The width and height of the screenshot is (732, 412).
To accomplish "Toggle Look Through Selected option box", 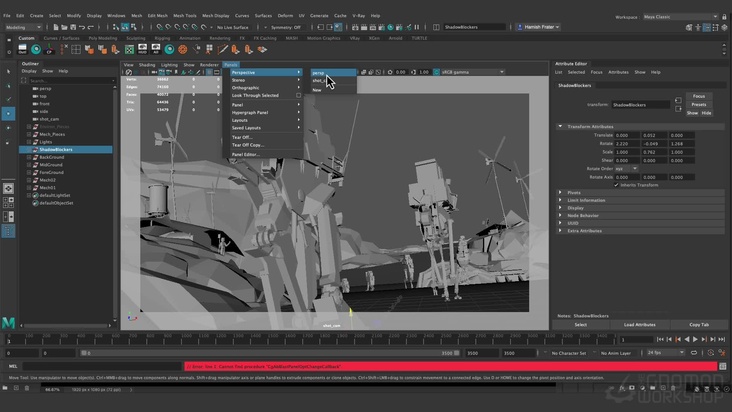I will tap(298, 96).
